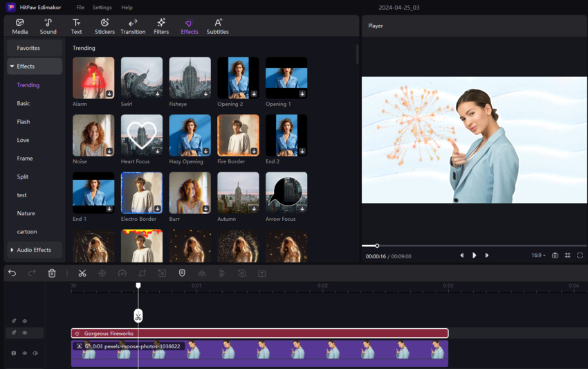Mute the main video track audio
Image resolution: width=588 pixels, height=369 pixels.
(35, 353)
